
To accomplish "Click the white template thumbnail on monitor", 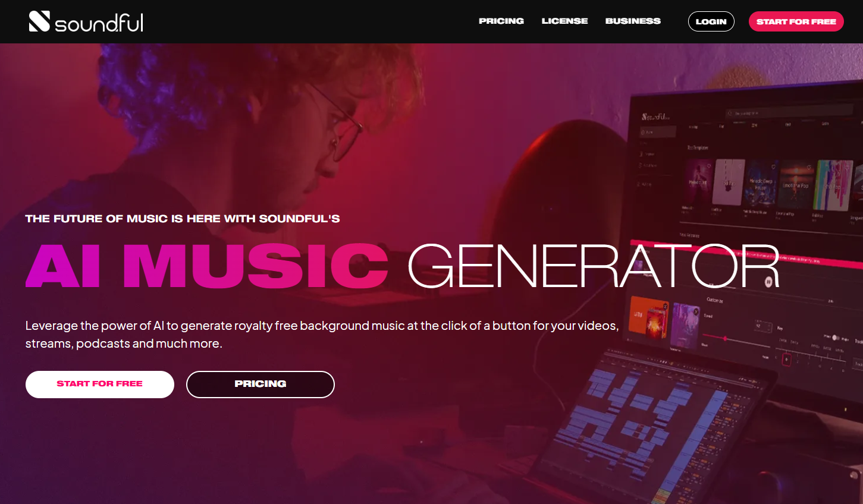I will pyautogui.click(x=729, y=182).
